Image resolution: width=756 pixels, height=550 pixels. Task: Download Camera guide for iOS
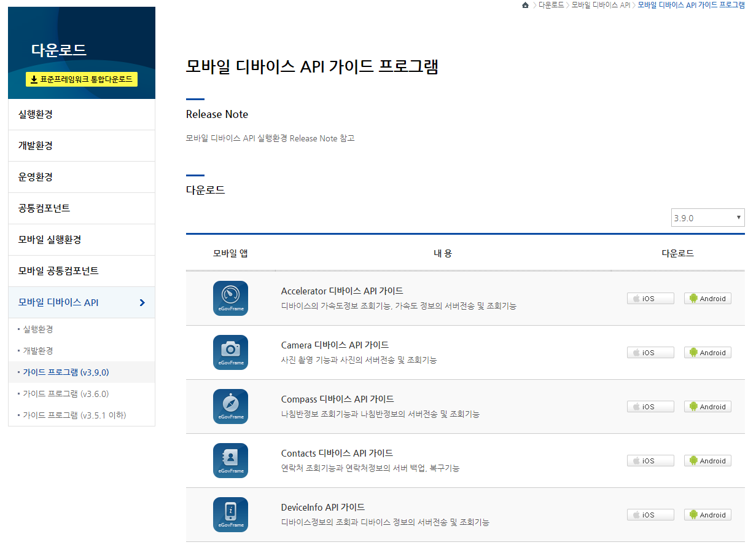click(650, 353)
